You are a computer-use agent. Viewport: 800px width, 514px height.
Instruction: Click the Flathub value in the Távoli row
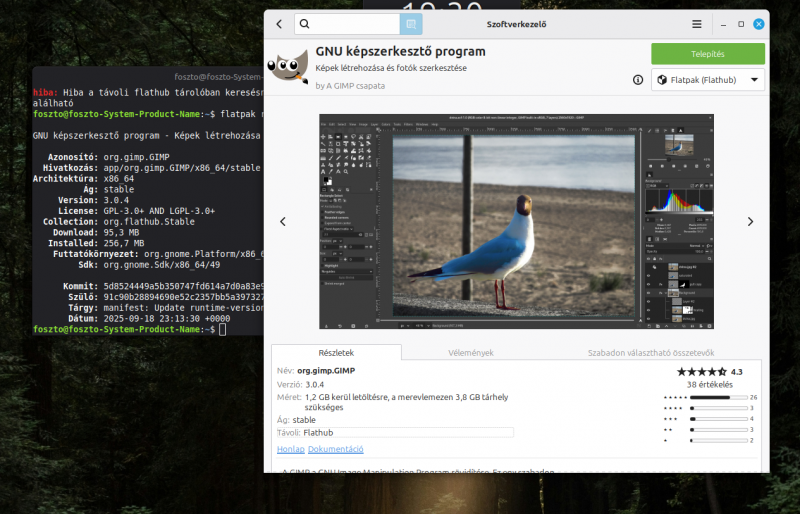(x=318, y=432)
